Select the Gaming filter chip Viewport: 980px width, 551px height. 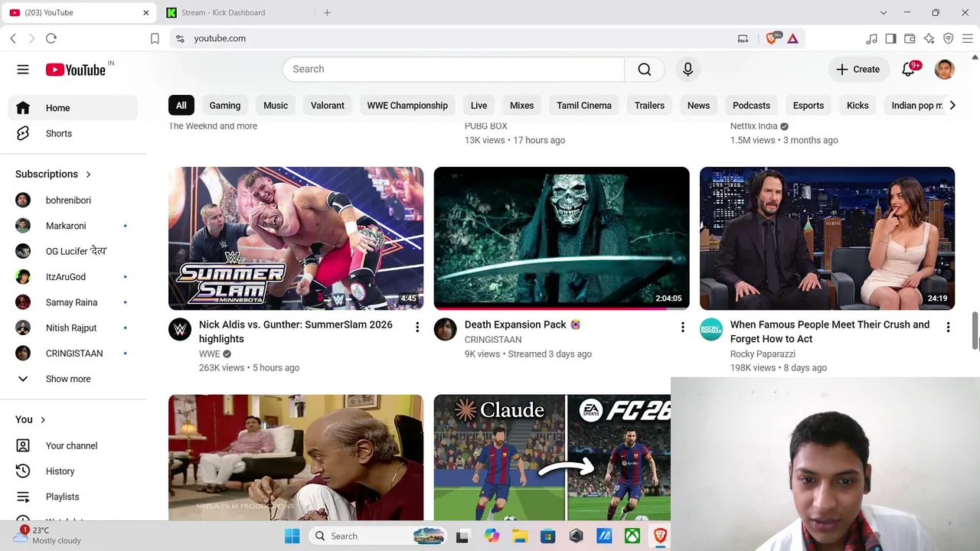point(225,106)
